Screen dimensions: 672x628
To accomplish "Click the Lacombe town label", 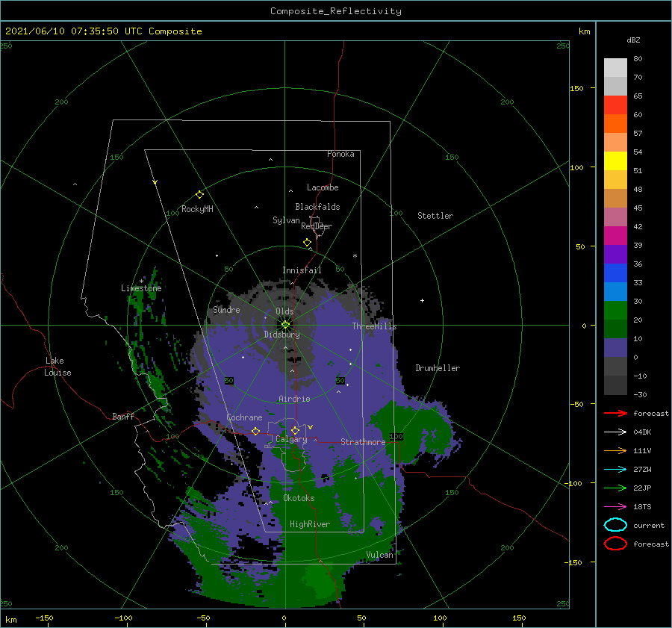I will (x=323, y=187).
